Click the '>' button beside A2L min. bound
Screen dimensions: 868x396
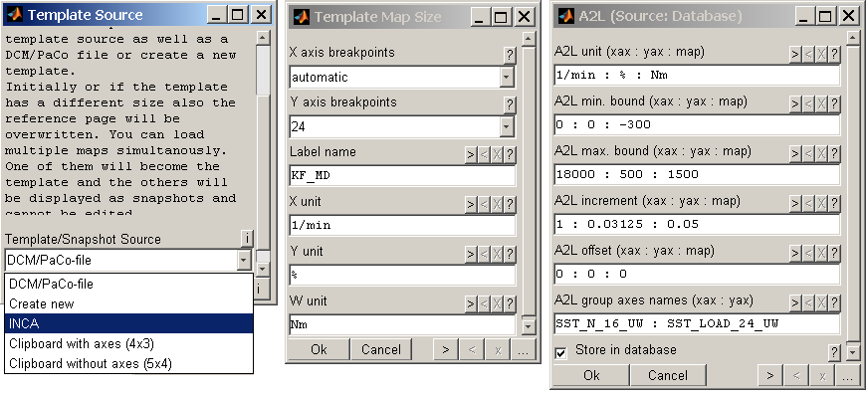pyautogui.click(x=795, y=104)
